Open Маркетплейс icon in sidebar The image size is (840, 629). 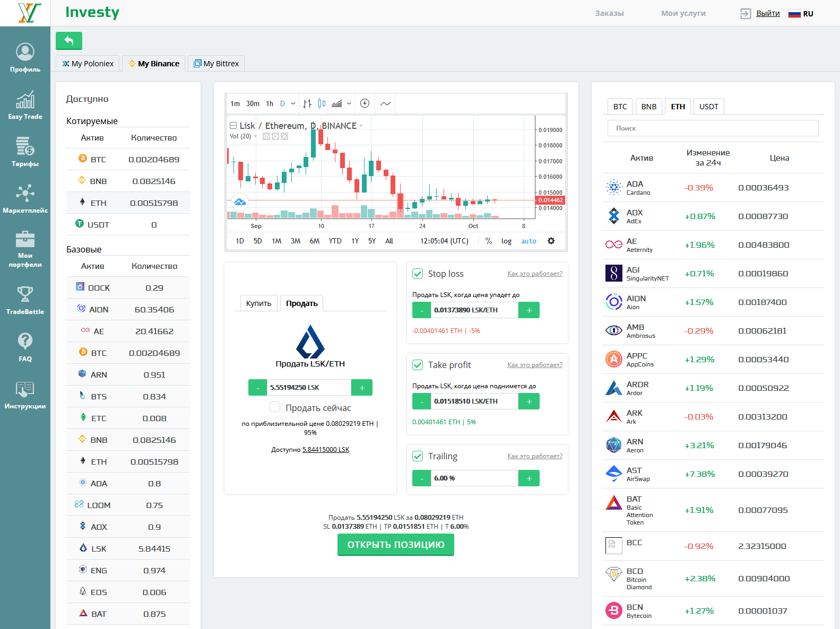point(25,198)
